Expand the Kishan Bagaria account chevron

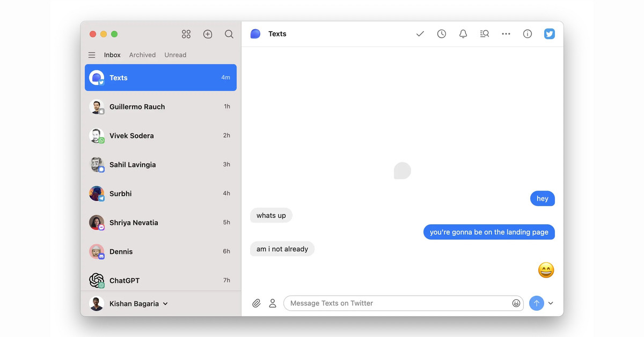[x=165, y=303]
